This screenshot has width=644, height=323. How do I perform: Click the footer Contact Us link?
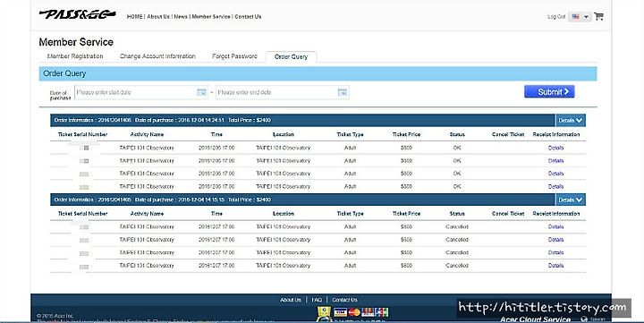coord(344,300)
